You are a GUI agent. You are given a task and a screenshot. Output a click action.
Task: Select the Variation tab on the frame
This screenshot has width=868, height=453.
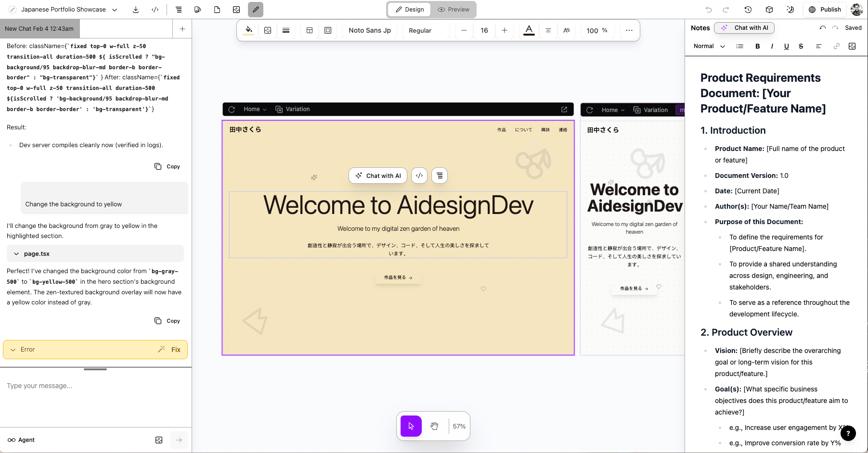(293, 109)
